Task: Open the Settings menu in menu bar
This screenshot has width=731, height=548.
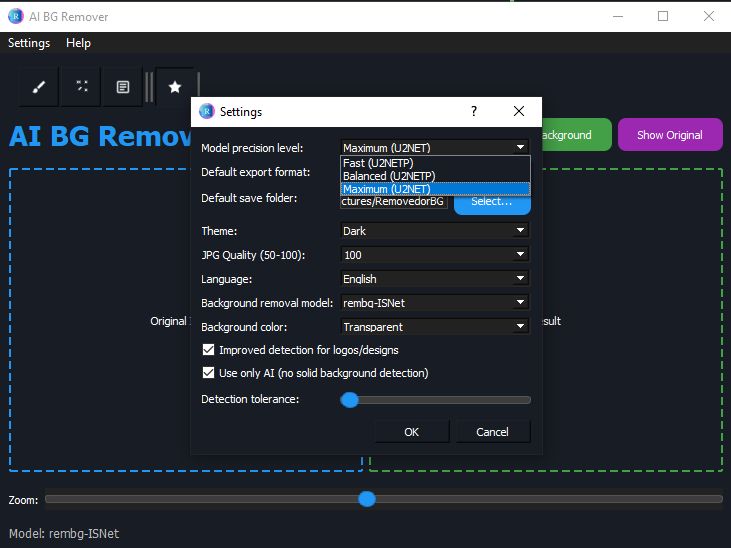Action: tap(29, 43)
